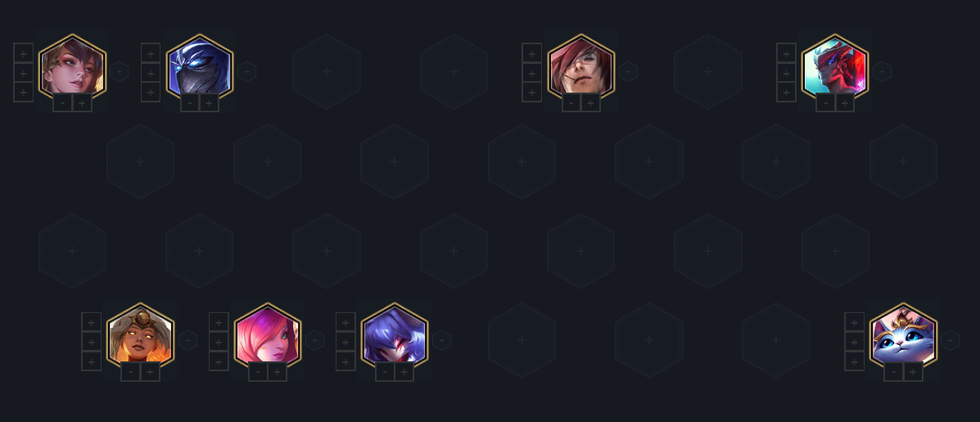Add top item slot for golden-eyed champion
This screenshot has height=422, width=980.
91,323
